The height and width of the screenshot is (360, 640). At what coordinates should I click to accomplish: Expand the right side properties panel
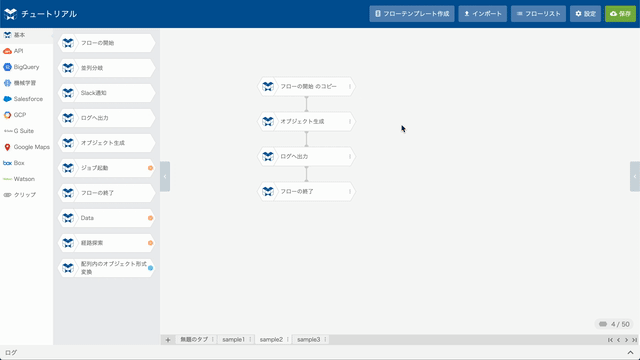tap(635, 176)
